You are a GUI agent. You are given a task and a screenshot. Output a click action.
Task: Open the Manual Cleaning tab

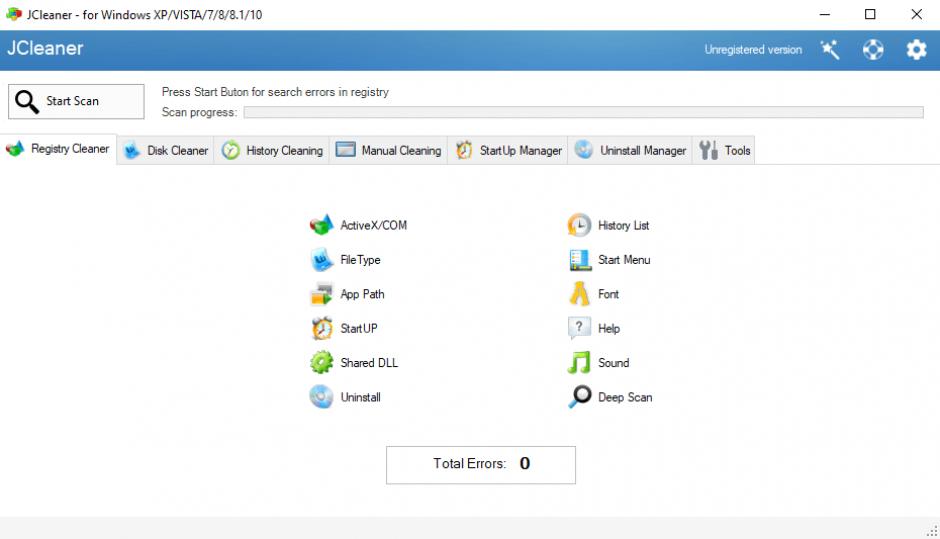pos(388,150)
